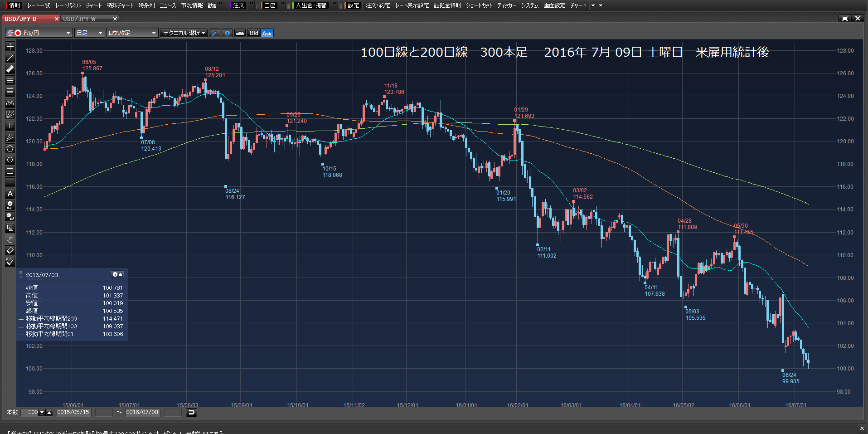Click the blue info icon in chart toolbar
The image size is (868, 434).
coord(228,33)
